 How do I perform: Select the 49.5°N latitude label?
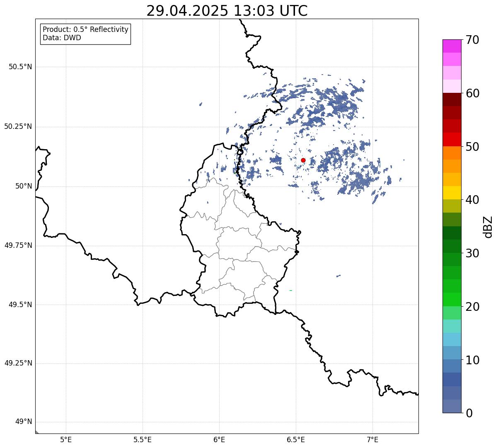20,305
